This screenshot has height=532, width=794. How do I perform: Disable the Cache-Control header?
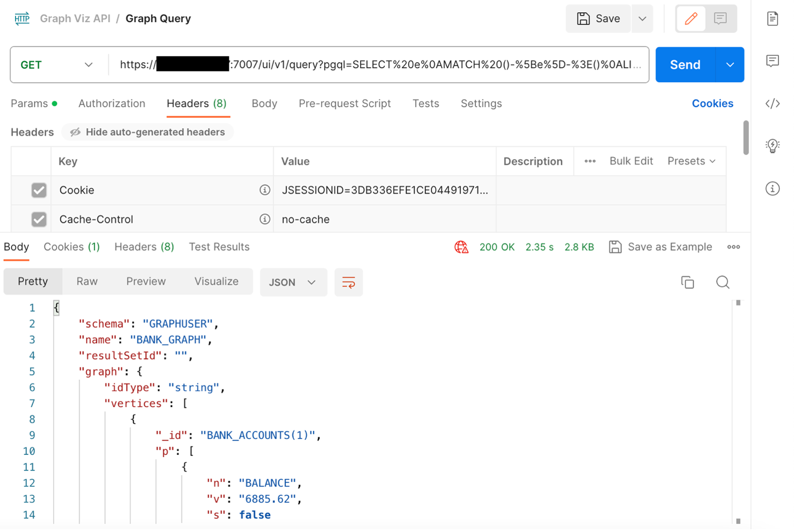tap(38, 219)
